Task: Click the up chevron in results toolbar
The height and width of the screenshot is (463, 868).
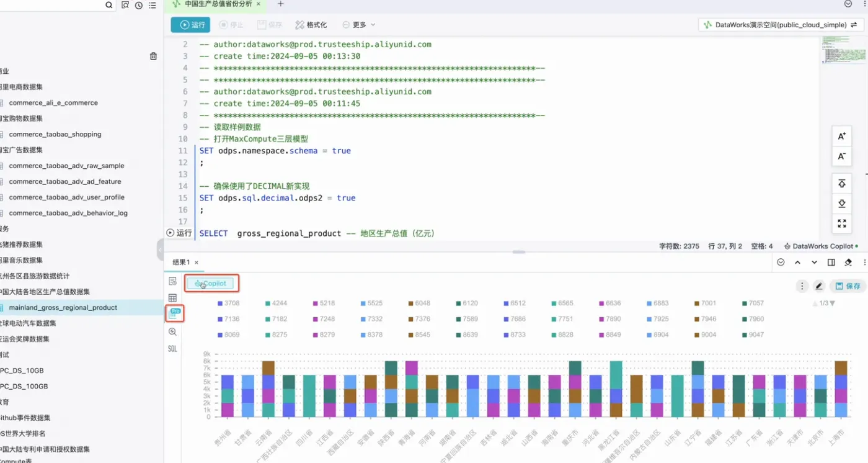Action: pyautogui.click(x=797, y=263)
